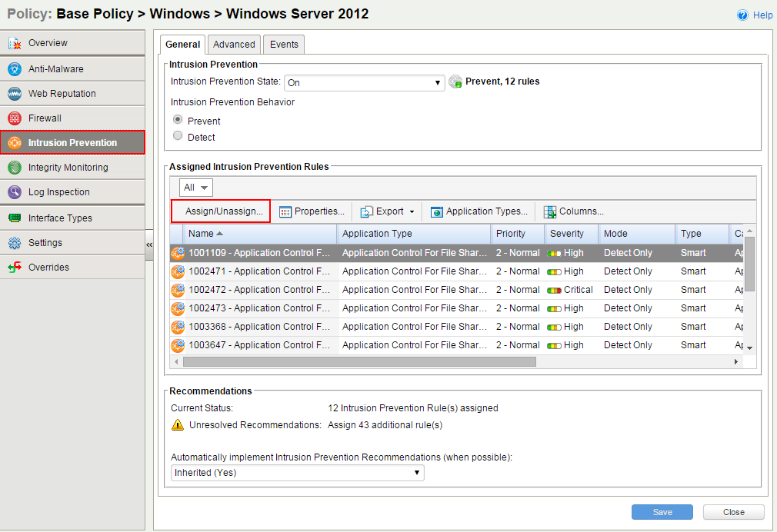Click the Application Types... toolbar button
The image size is (777, 532).
[x=479, y=211]
